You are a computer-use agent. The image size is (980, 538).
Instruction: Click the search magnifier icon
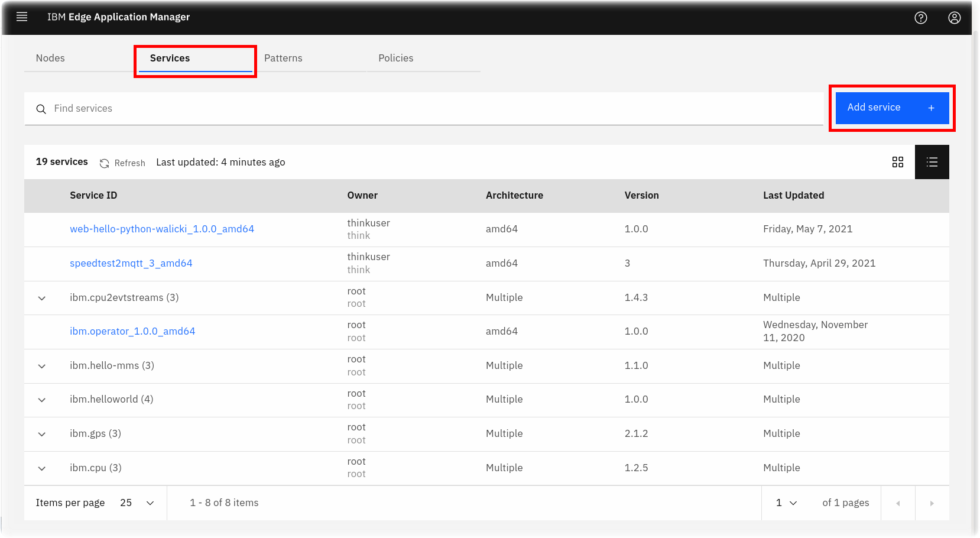click(41, 109)
